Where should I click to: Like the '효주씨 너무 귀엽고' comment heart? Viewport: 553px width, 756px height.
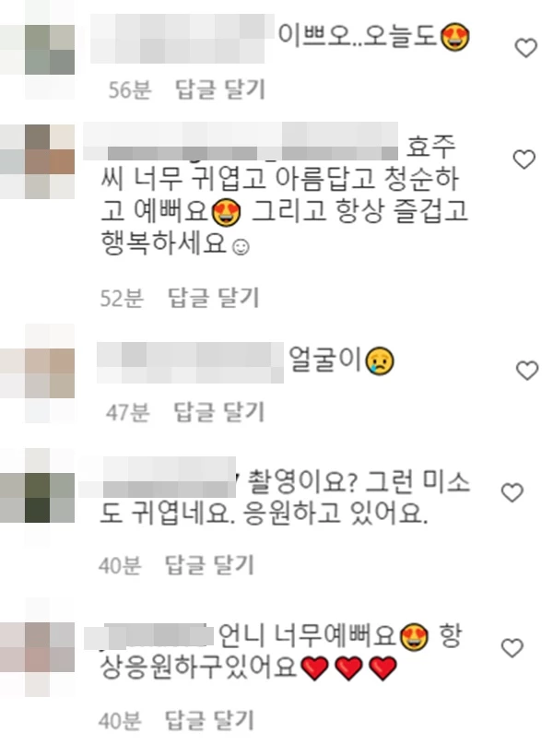coord(524,159)
